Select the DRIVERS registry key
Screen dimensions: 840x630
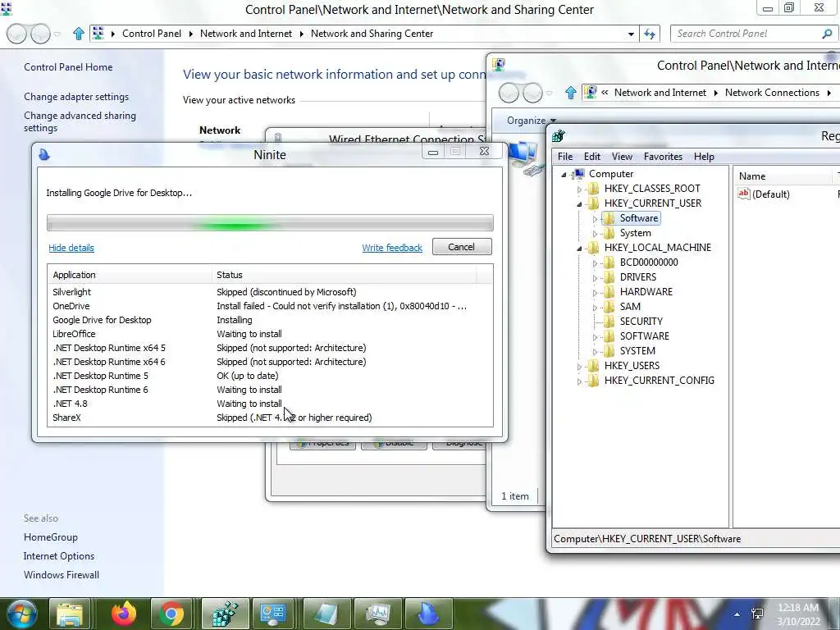point(637,277)
